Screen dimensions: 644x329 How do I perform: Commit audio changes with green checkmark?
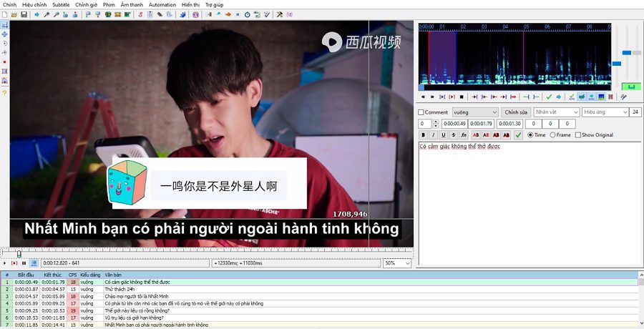(549, 97)
